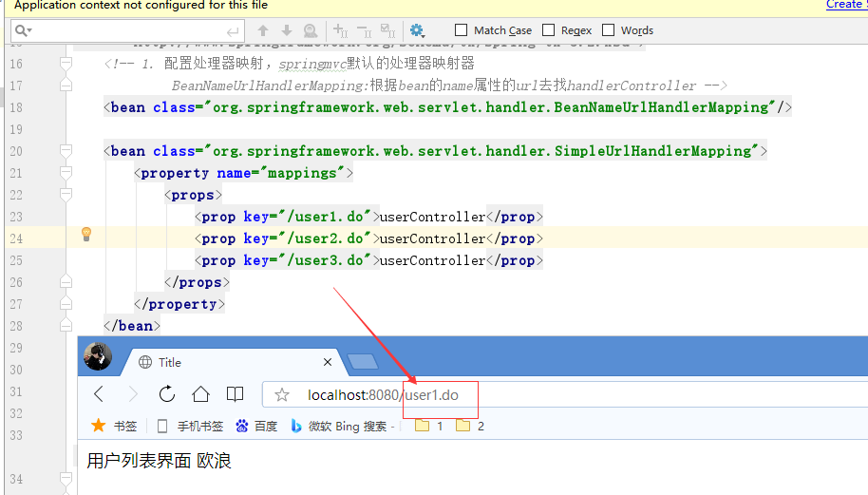Viewport: 868px width, 495px height.
Task: Click fold marker at line 34
Action: click(x=66, y=479)
